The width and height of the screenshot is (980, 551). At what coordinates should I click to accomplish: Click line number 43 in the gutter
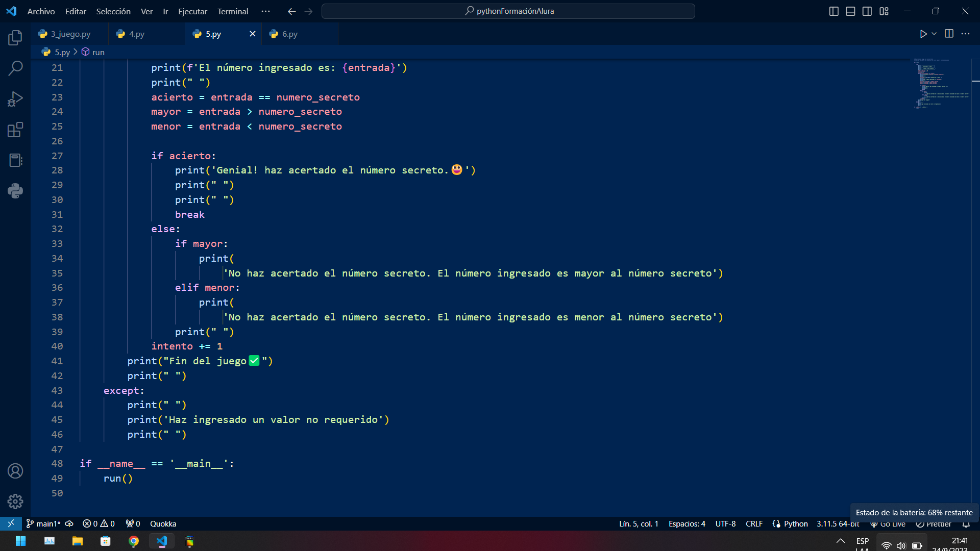(x=57, y=391)
